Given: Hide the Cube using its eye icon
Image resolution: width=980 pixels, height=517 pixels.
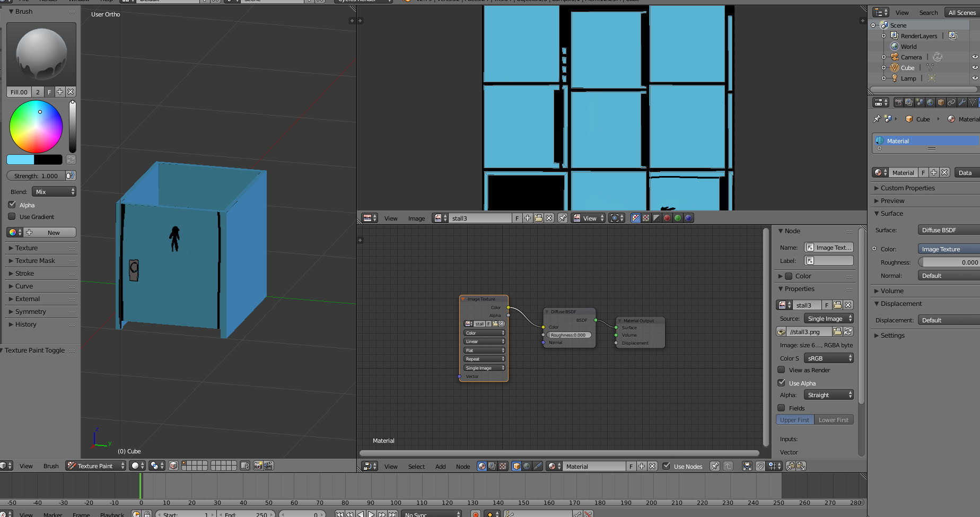Looking at the screenshot, I should click(975, 67).
